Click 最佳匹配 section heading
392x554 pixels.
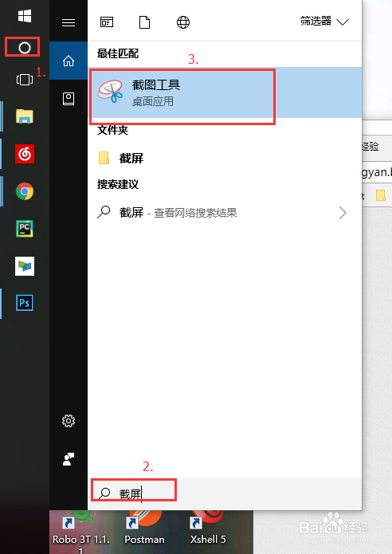118,53
